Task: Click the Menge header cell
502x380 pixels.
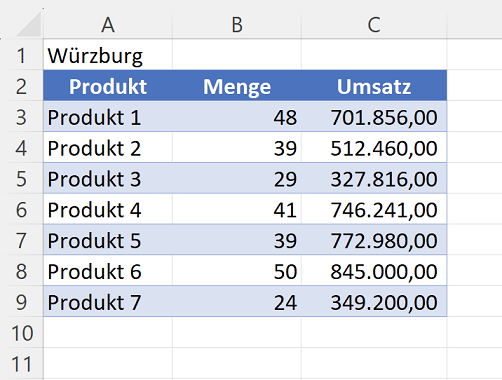Action: coord(237,86)
